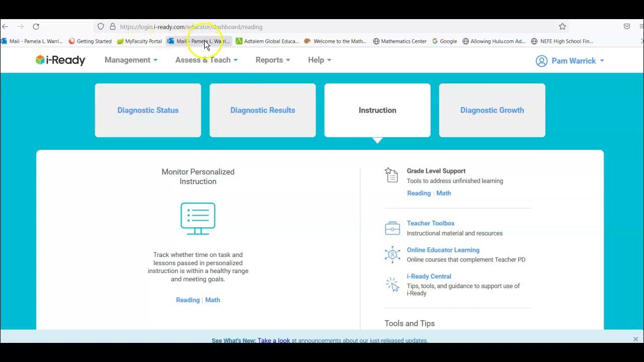644x362 pixels.
Task: Click the browser back arrow
Action: [x=5, y=27]
